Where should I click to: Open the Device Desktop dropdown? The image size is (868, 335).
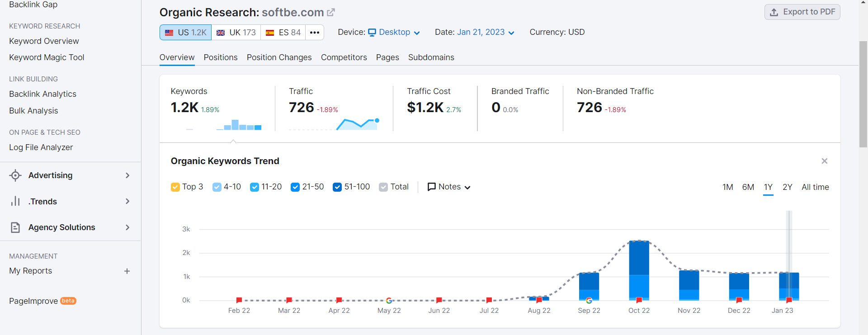coord(394,33)
